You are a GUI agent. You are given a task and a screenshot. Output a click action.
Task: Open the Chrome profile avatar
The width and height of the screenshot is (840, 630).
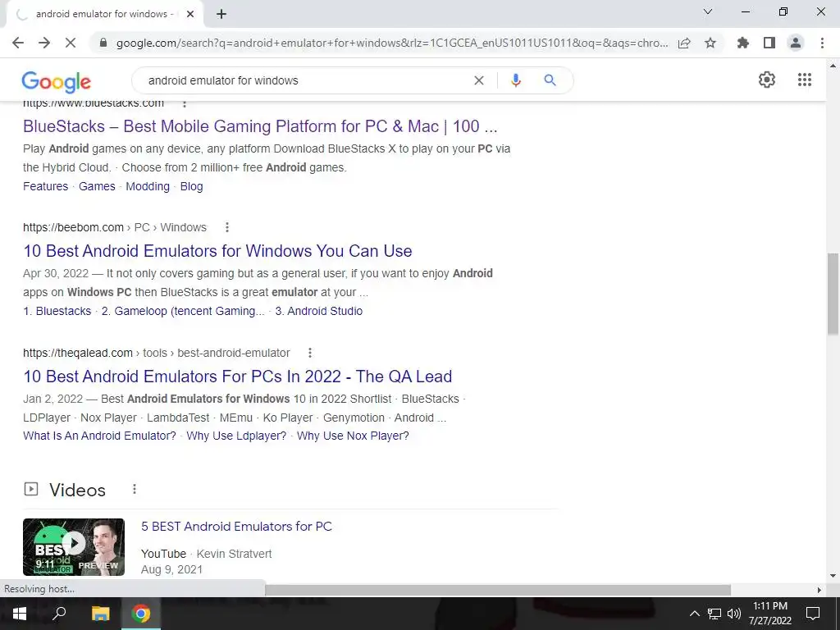coord(796,43)
